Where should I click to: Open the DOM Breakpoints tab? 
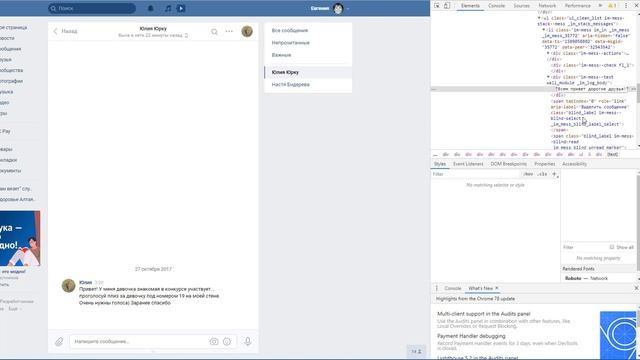pos(509,164)
